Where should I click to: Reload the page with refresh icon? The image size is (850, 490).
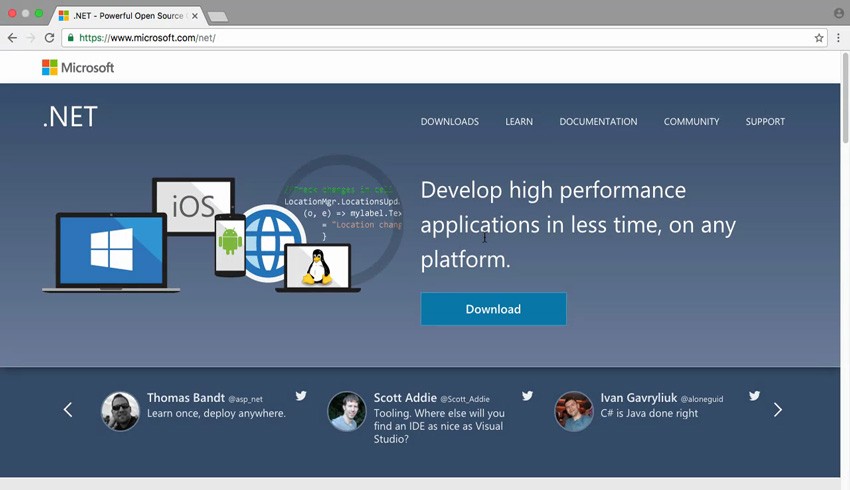[x=49, y=38]
